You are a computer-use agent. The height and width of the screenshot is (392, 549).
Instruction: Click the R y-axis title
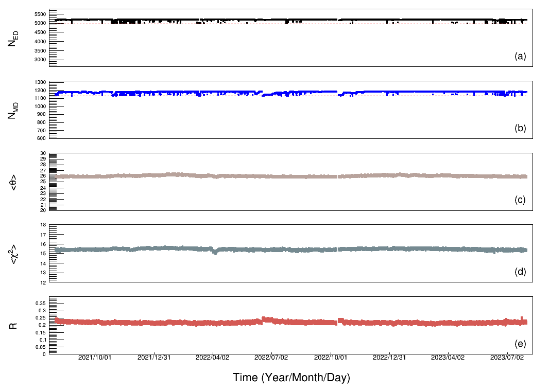(x=12, y=326)
